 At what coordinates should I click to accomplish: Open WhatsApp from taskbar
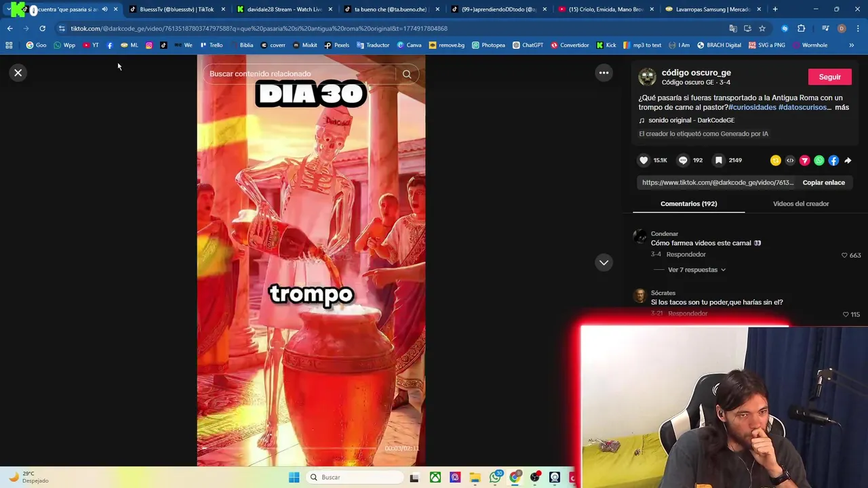coord(495,477)
